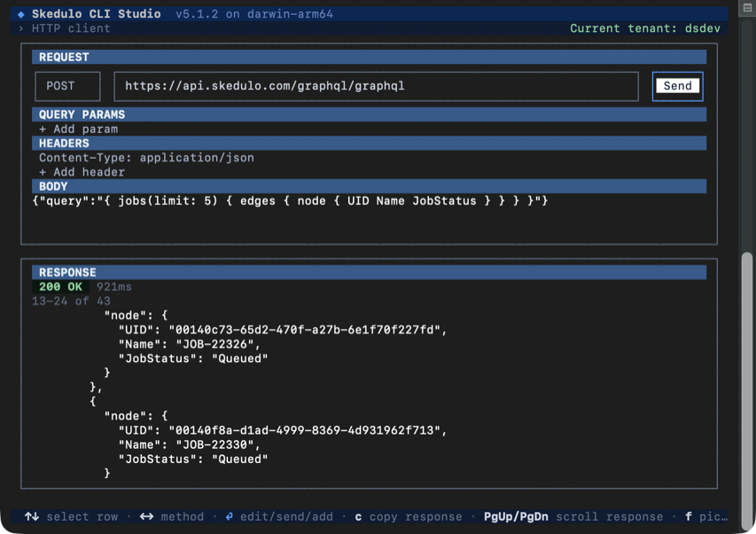Click the BODY section header

pyautogui.click(x=369, y=186)
